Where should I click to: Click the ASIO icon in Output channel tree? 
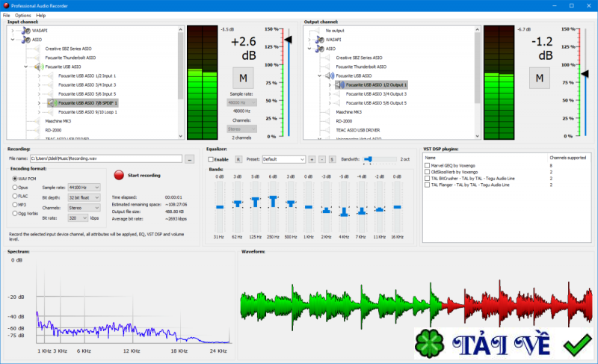[320, 49]
